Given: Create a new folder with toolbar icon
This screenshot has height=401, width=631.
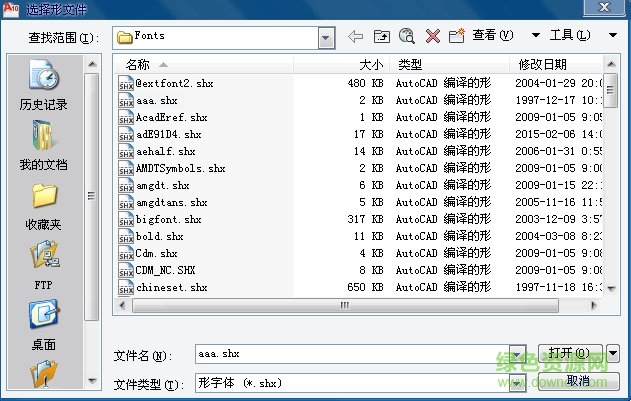Looking at the screenshot, I should [457, 36].
